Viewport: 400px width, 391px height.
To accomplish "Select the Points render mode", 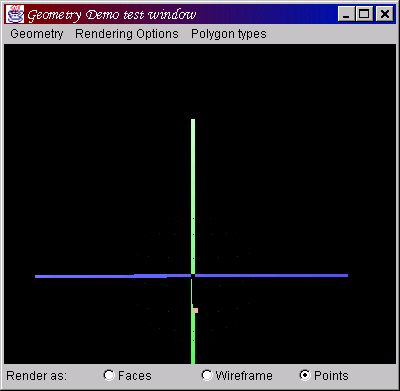I will (x=324, y=376).
